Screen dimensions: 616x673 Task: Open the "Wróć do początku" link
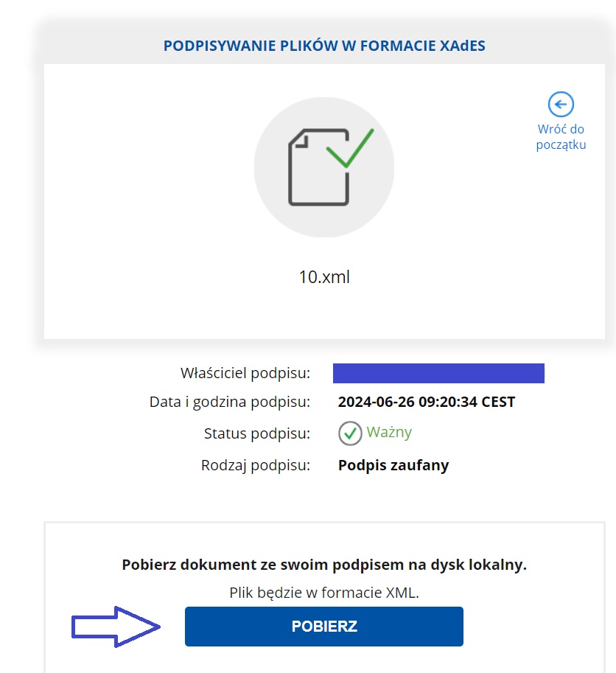tap(561, 137)
